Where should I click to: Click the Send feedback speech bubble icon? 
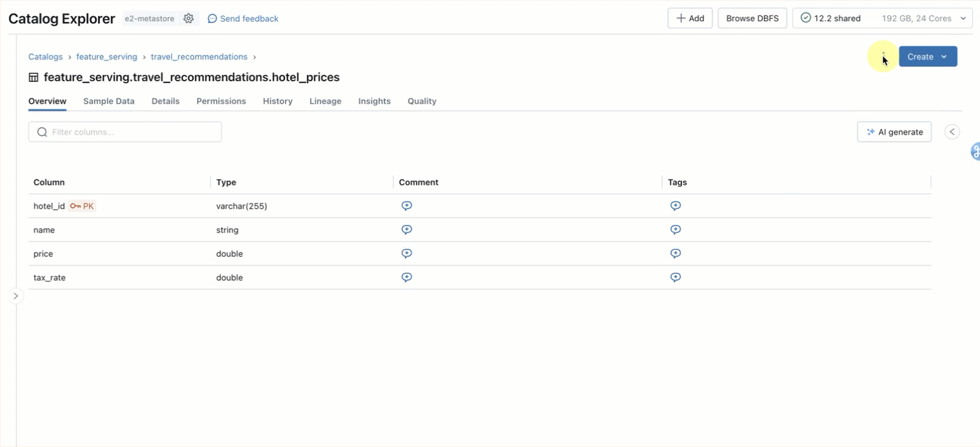click(x=212, y=18)
